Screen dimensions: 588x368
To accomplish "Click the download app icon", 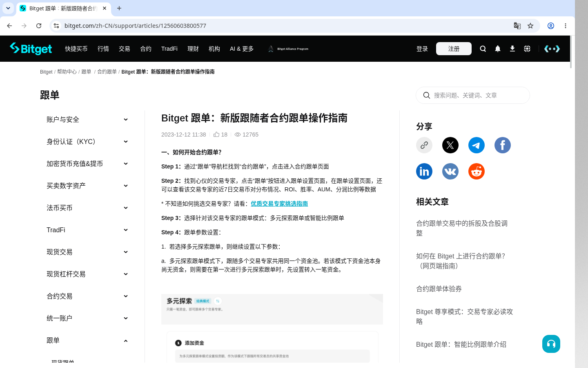I will coord(512,49).
